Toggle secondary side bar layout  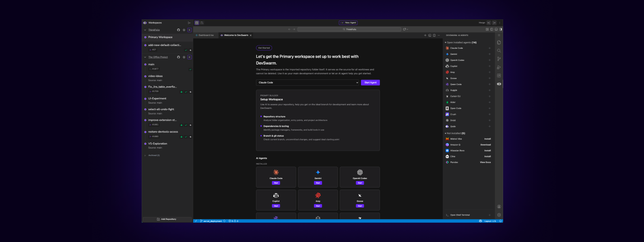click(x=500, y=29)
